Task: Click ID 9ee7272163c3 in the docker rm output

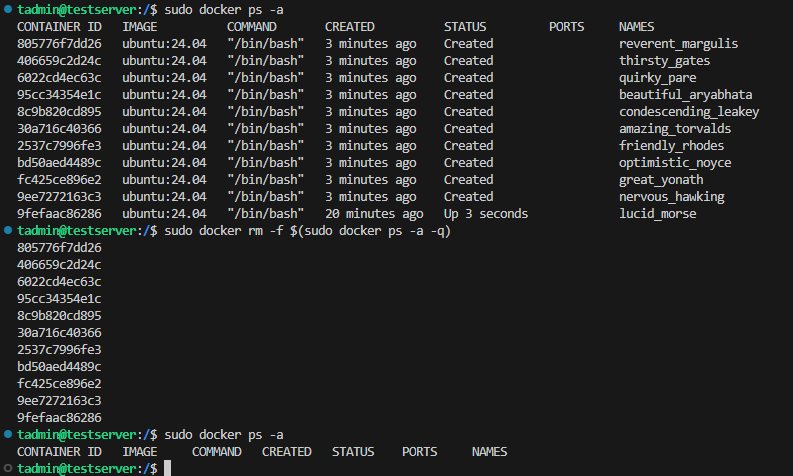Action: 59,401
